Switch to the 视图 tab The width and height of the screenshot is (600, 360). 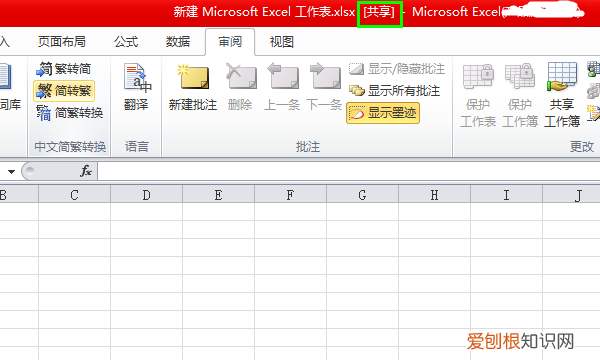coord(282,42)
